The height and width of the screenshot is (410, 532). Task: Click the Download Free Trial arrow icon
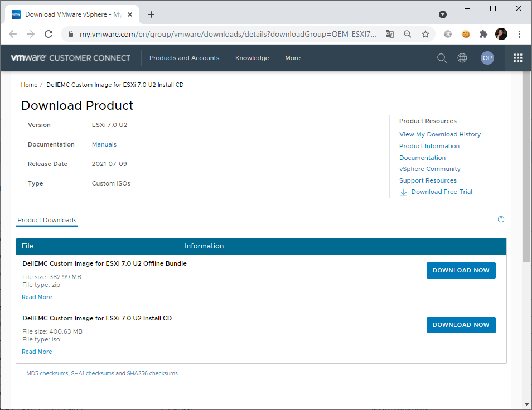[x=403, y=192]
